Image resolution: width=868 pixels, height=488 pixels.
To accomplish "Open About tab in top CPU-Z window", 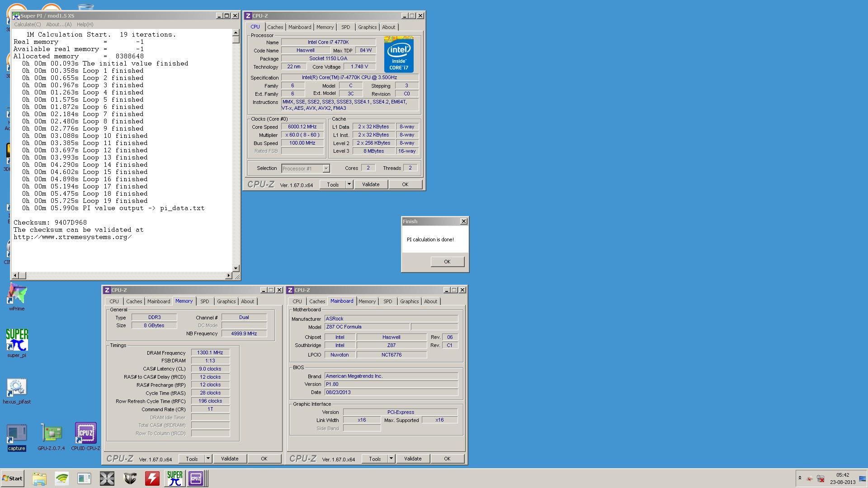I will click(388, 27).
